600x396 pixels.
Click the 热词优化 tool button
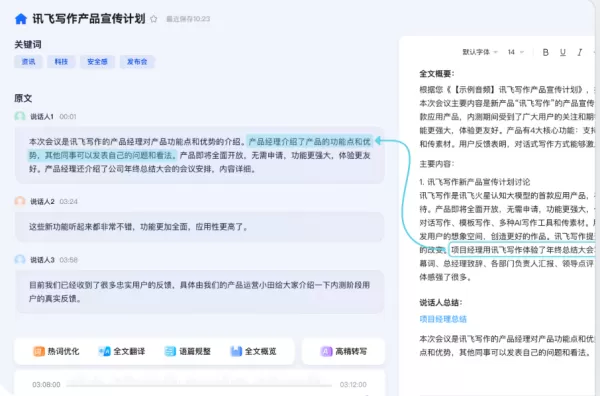pos(56,351)
